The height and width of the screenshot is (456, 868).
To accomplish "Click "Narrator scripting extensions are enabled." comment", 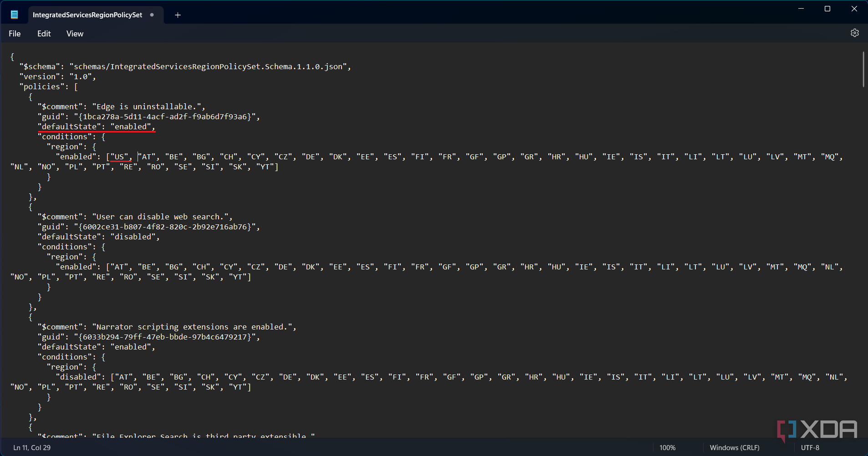I will pyautogui.click(x=192, y=327).
